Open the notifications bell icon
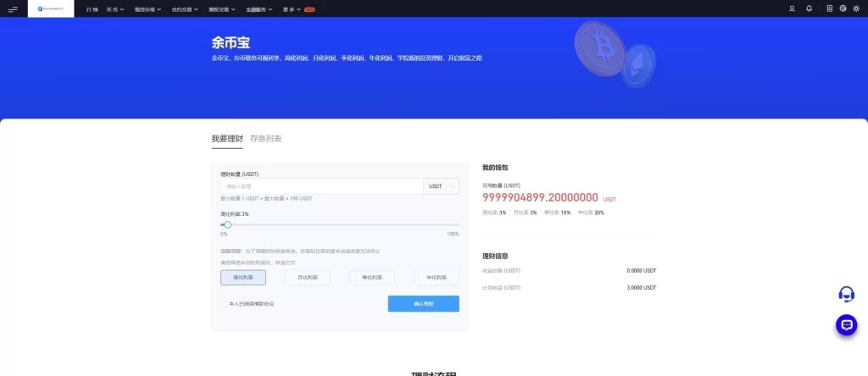The height and width of the screenshot is (376, 868). (x=810, y=8)
